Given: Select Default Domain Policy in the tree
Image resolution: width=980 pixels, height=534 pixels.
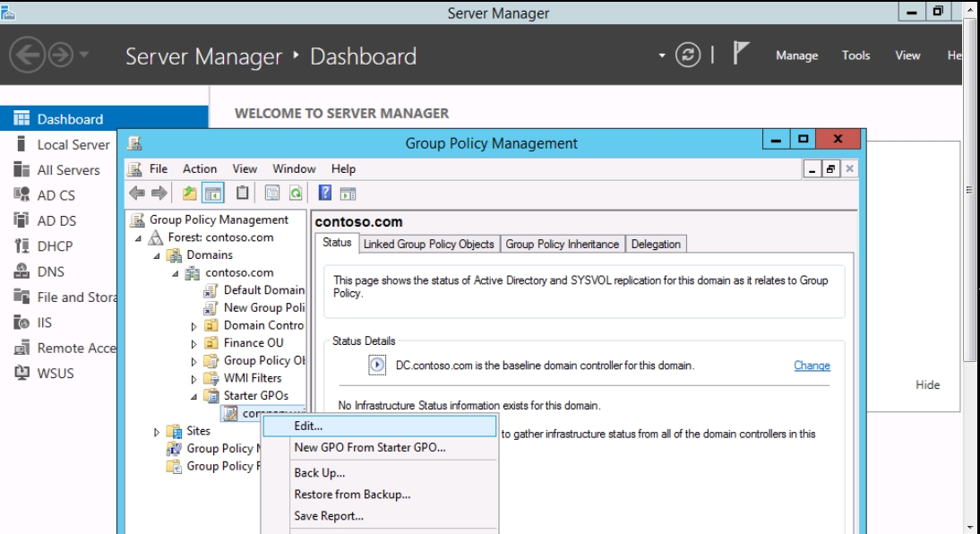Looking at the screenshot, I should coord(254,290).
